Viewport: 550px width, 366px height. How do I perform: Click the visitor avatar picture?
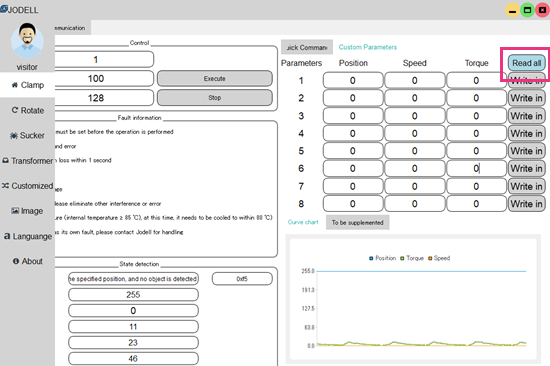pyautogui.click(x=27, y=41)
